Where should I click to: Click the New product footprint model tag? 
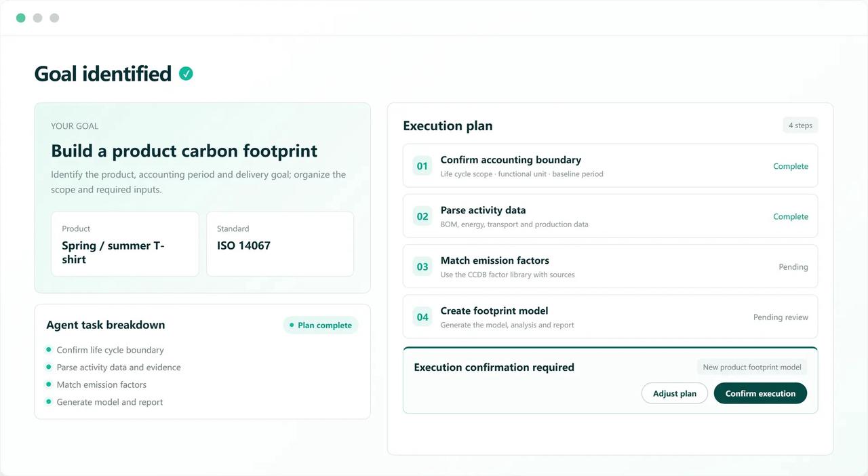click(752, 367)
